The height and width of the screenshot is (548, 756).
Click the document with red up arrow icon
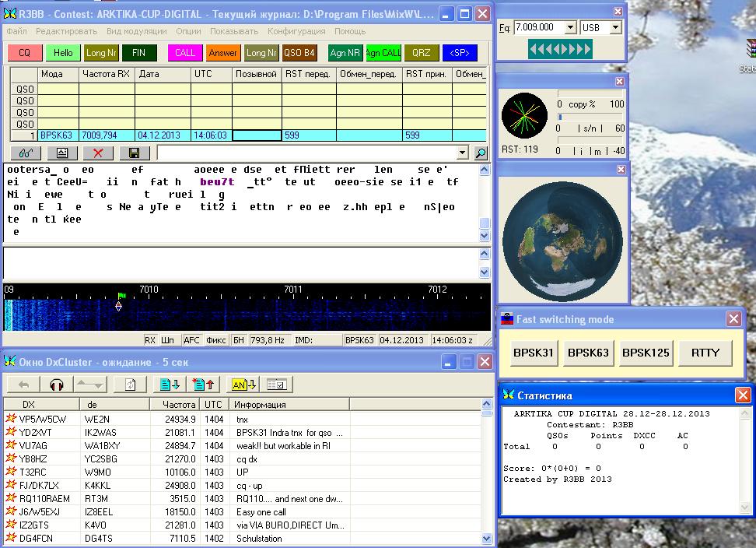(x=204, y=385)
